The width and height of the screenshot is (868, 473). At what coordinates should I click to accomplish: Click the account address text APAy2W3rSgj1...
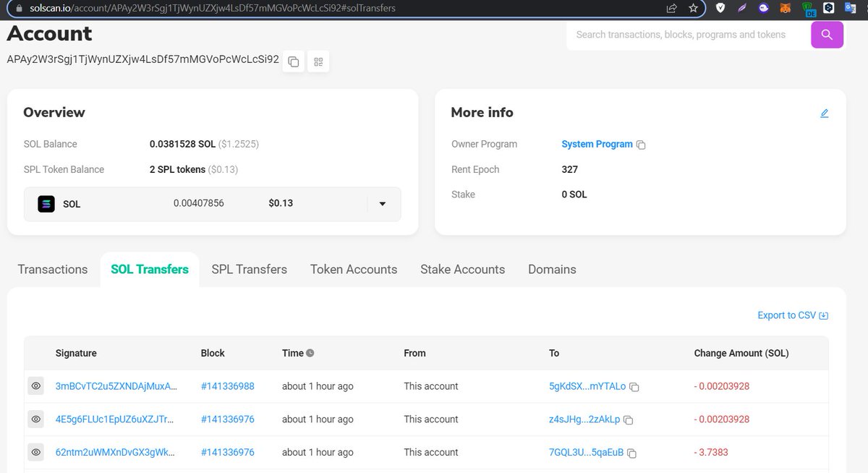click(142, 59)
